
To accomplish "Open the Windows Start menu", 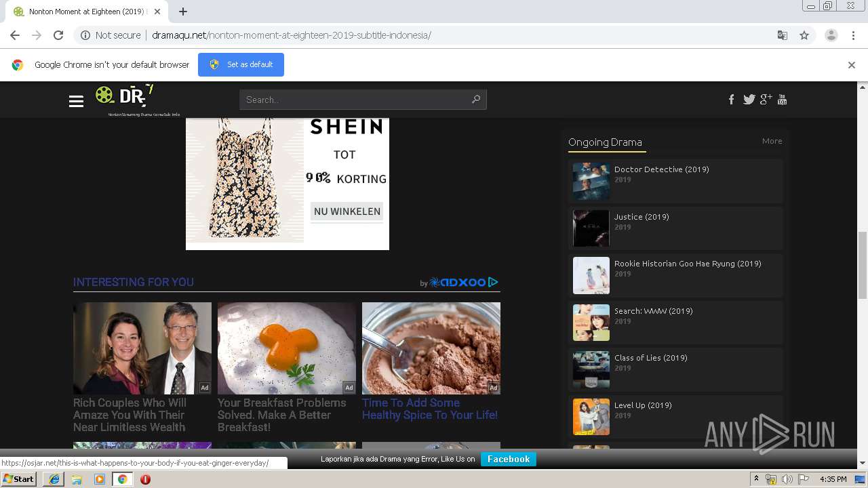I will [x=19, y=479].
